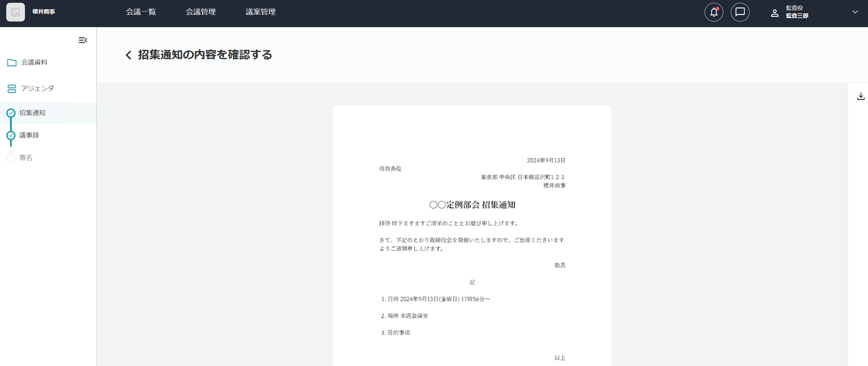868x366 pixels.
Task: Open the 会議一覧 menu item
Action: coord(141,12)
